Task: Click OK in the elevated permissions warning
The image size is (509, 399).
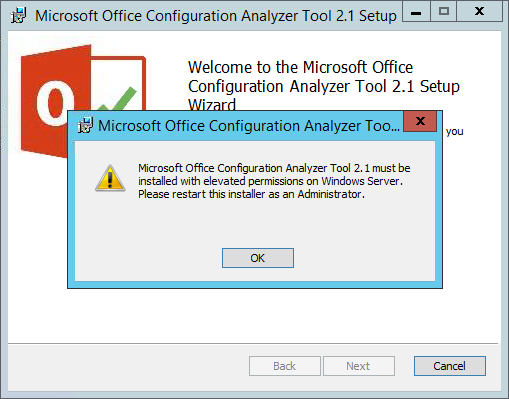Action: pyautogui.click(x=258, y=258)
